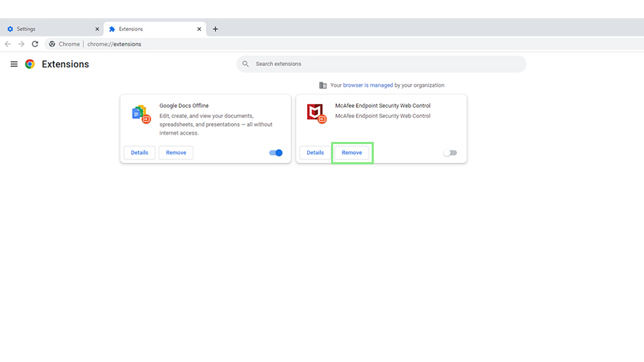Disable the Google Docs Offline toggle

[276, 153]
